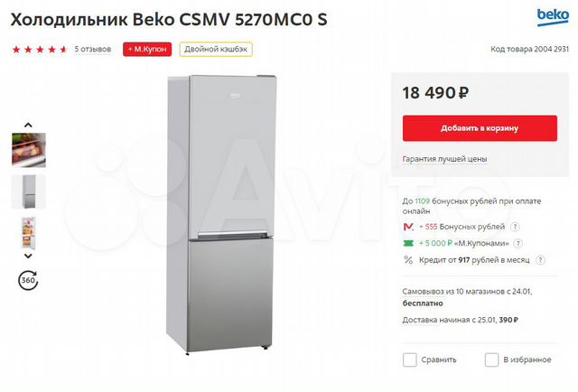Open help icon for monthly credit
The width and height of the screenshot is (578, 392).
(x=540, y=261)
